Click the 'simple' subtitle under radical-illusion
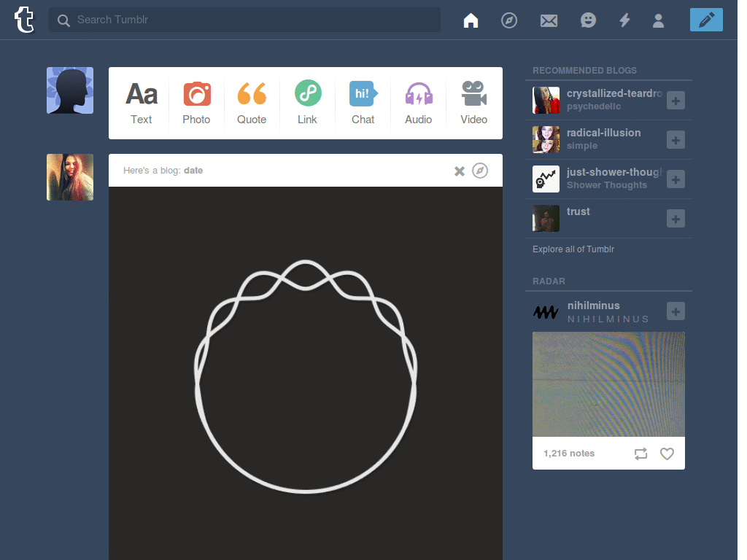 tap(581, 146)
